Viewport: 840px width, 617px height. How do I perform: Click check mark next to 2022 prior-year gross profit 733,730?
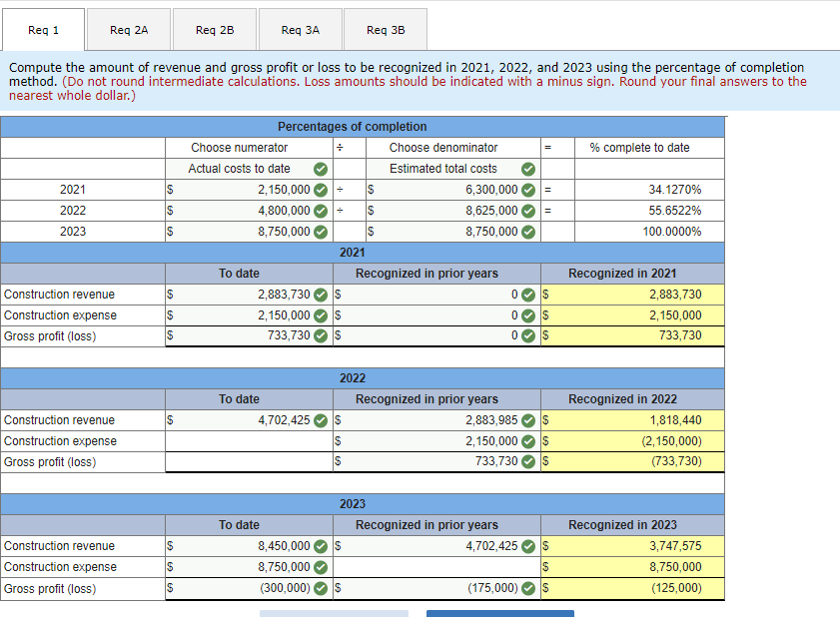coord(528,461)
